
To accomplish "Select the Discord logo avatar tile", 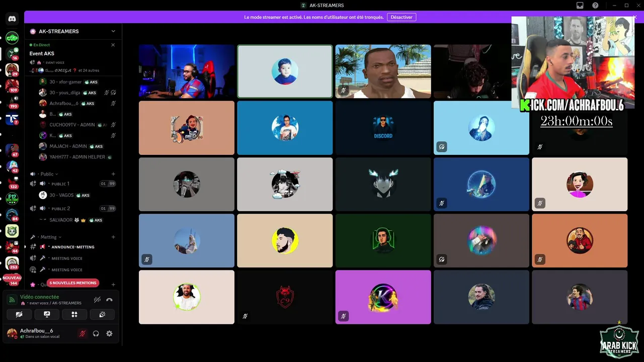I will 383,128.
